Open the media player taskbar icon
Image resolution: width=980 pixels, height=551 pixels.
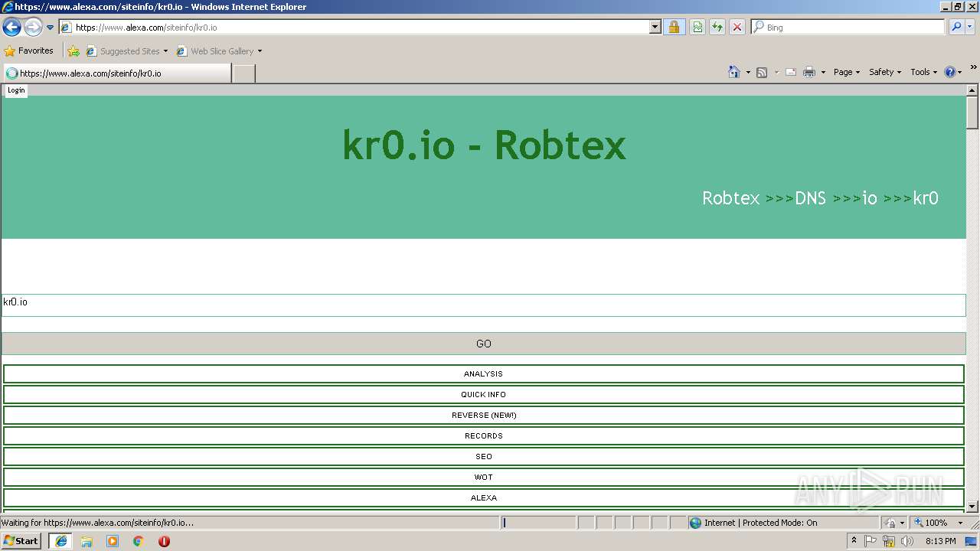tap(113, 541)
